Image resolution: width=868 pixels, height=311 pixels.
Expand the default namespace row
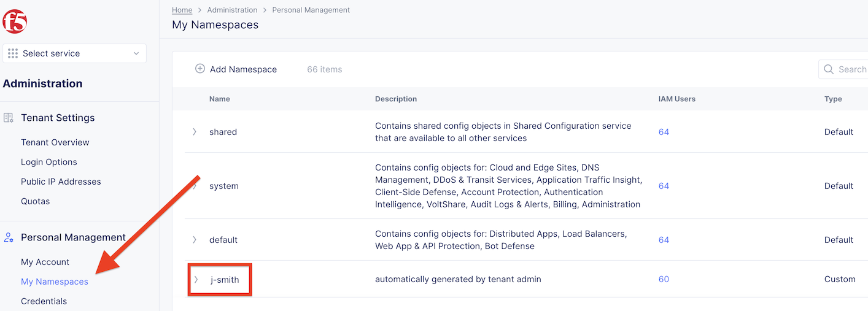coord(195,240)
